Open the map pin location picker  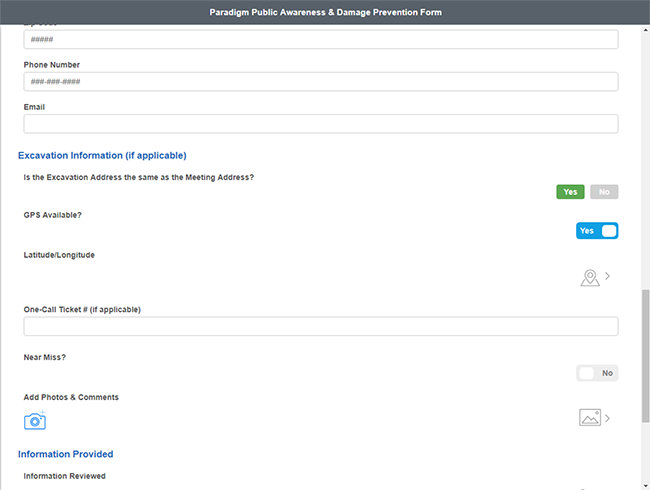pyautogui.click(x=590, y=277)
